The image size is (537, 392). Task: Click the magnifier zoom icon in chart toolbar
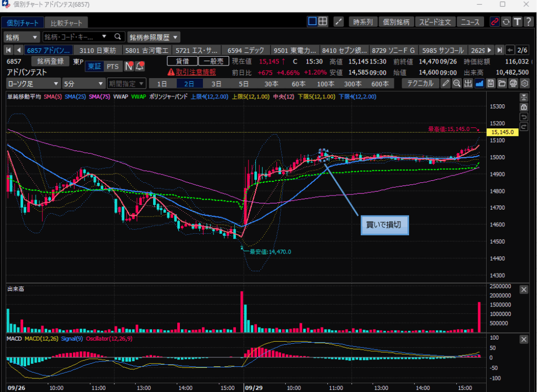(456, 83)
